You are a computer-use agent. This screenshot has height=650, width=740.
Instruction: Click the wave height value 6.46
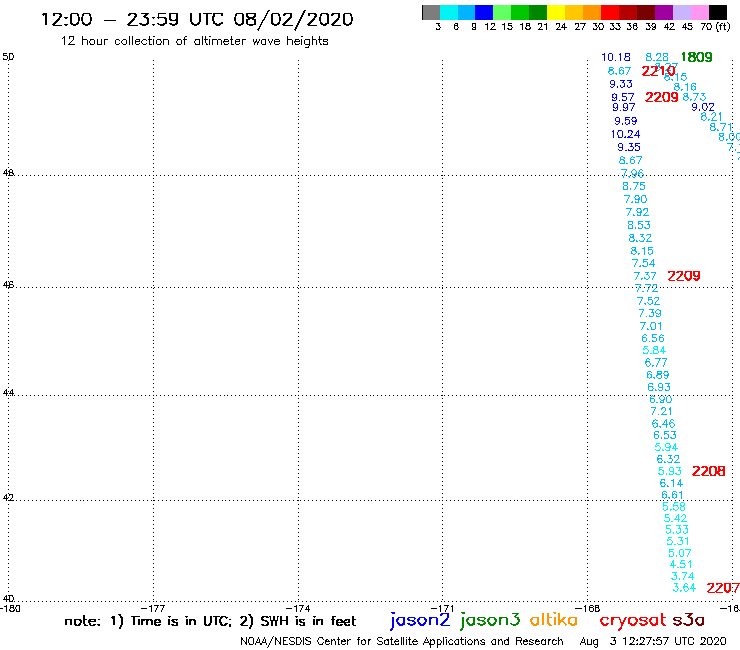(663, 423)
